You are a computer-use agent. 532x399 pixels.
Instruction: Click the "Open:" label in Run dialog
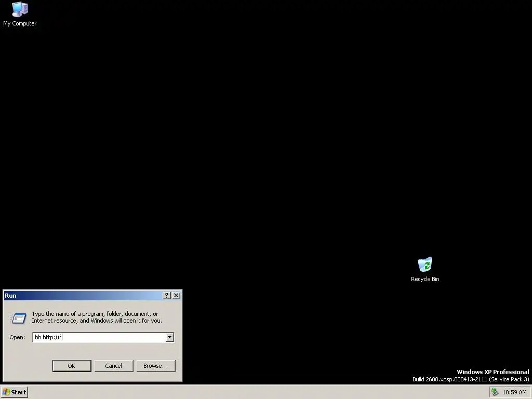click(17, 337)
